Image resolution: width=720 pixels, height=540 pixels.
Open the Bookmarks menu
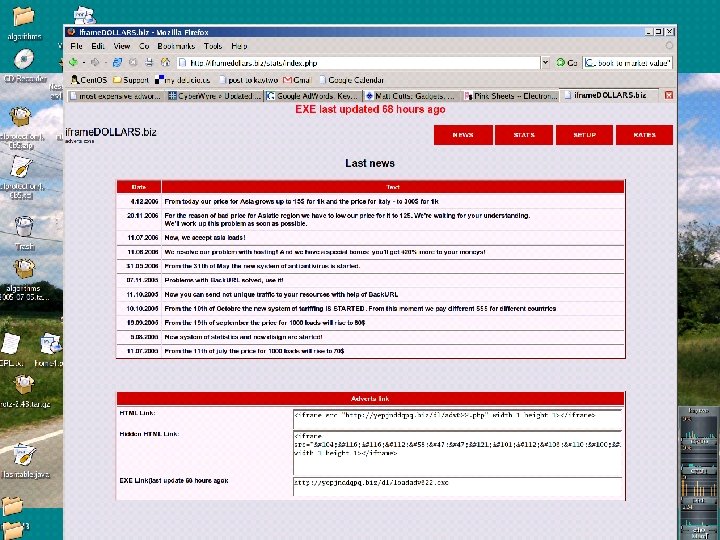[176, 46]
